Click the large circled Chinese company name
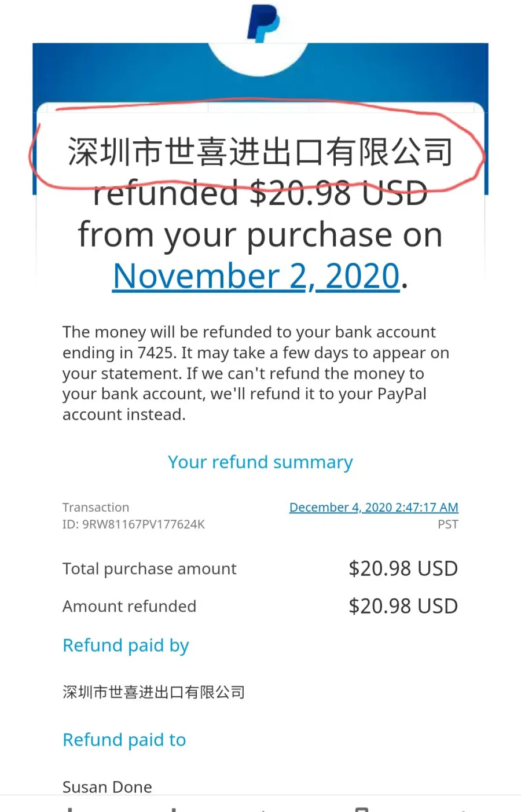Image resolution: width=521 pixels, height=812 pixels. pyautogui.click(x=260, y=152)
